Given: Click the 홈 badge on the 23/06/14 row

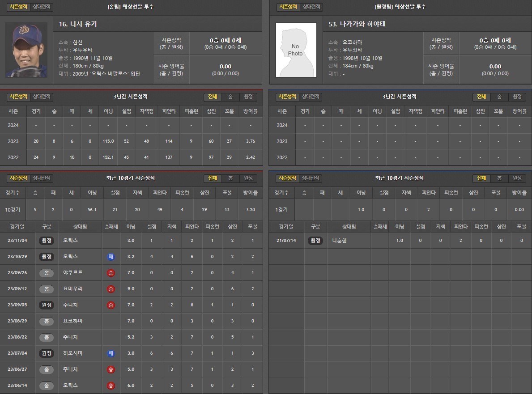Looking at the screenshot, I should click(x=47, y=386).
